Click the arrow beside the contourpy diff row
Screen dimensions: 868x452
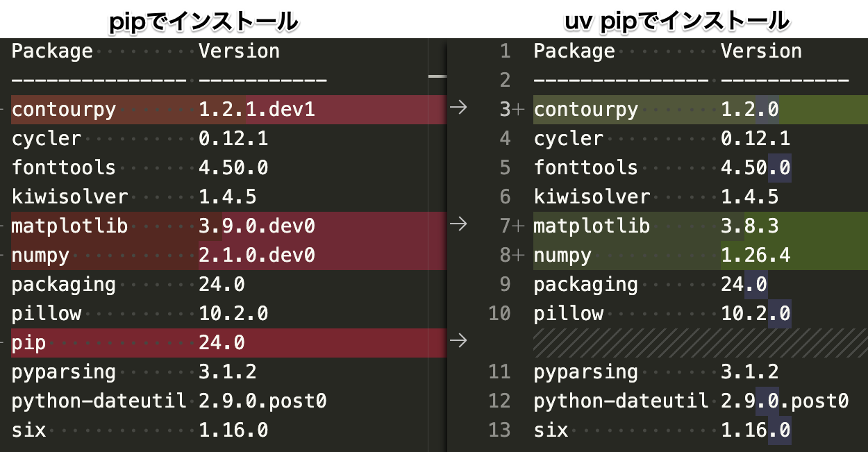click(x=458, y=108)
